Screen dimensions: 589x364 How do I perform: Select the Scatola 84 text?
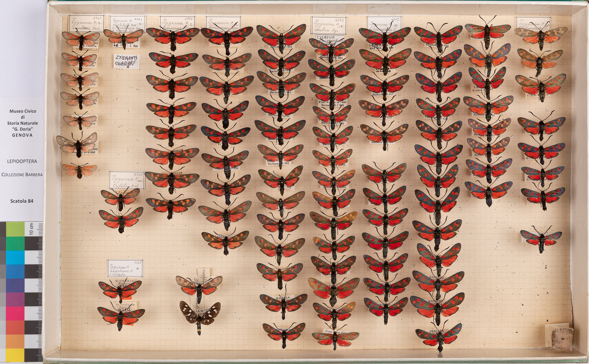click(x=22, y=201)
